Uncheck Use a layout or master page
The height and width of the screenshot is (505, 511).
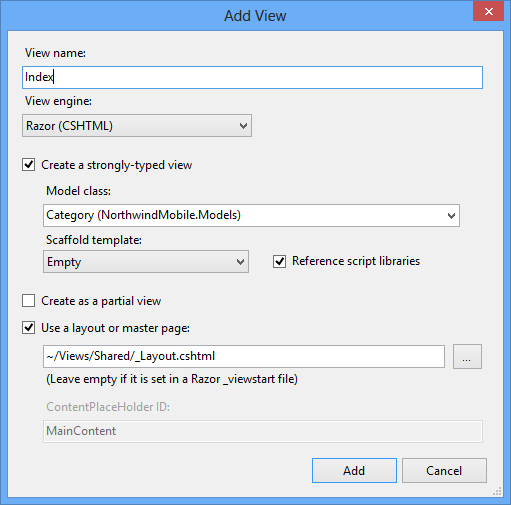(28, 328)
